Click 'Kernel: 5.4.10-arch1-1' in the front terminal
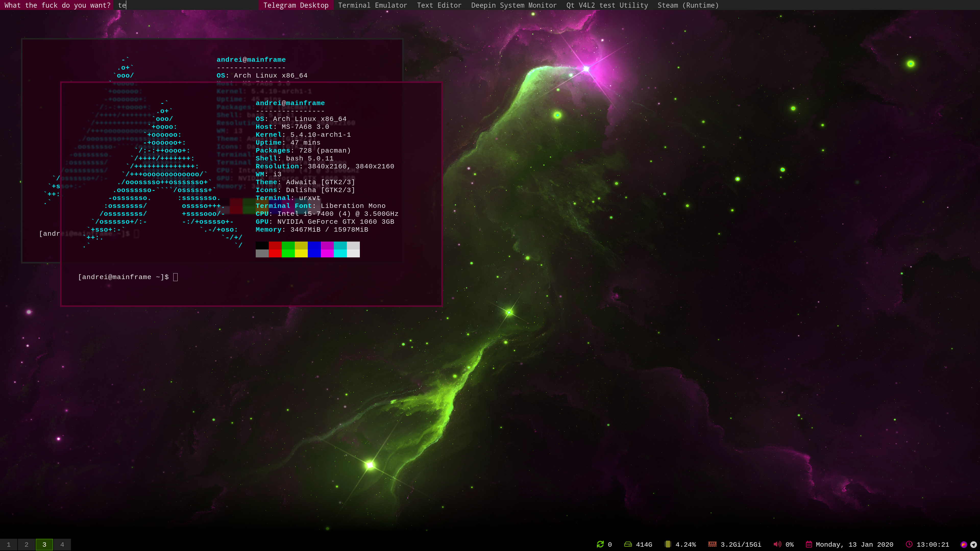The height and width of the screenshot is (551, 980). pos(303,135)
